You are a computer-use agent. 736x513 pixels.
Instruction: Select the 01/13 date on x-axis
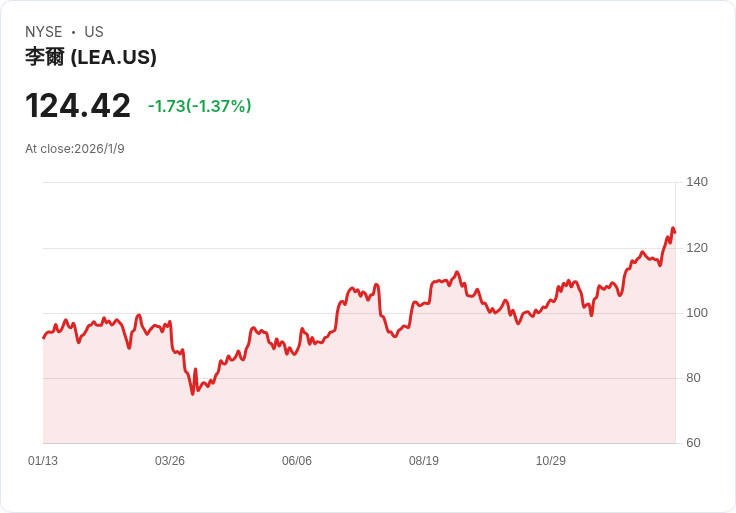coord(43,461)
